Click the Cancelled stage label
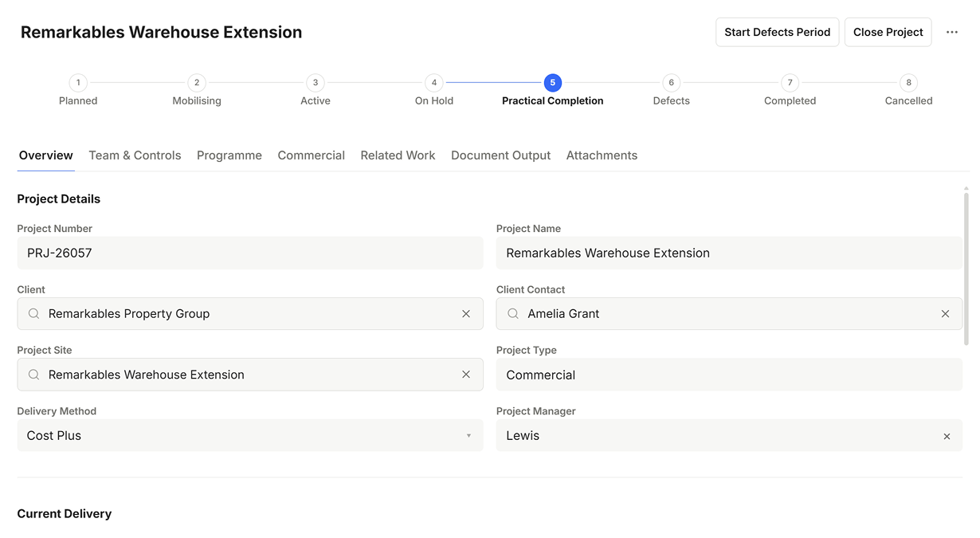 point(909,101)
